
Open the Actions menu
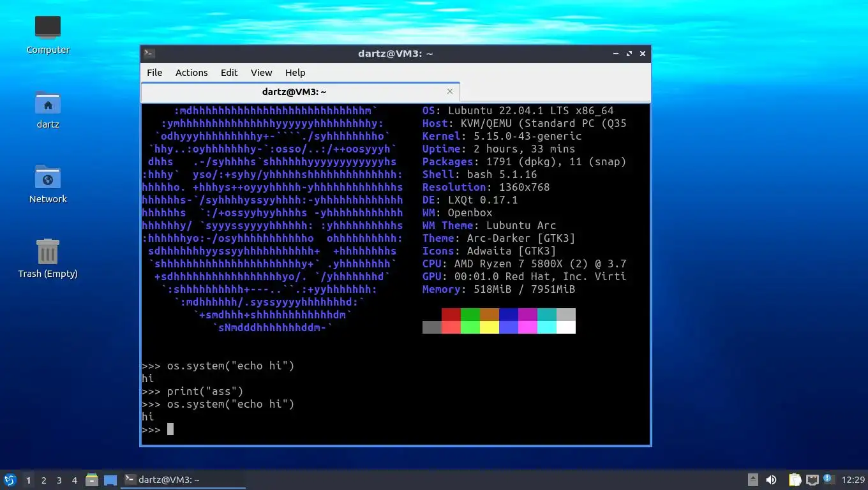point(191,73)
